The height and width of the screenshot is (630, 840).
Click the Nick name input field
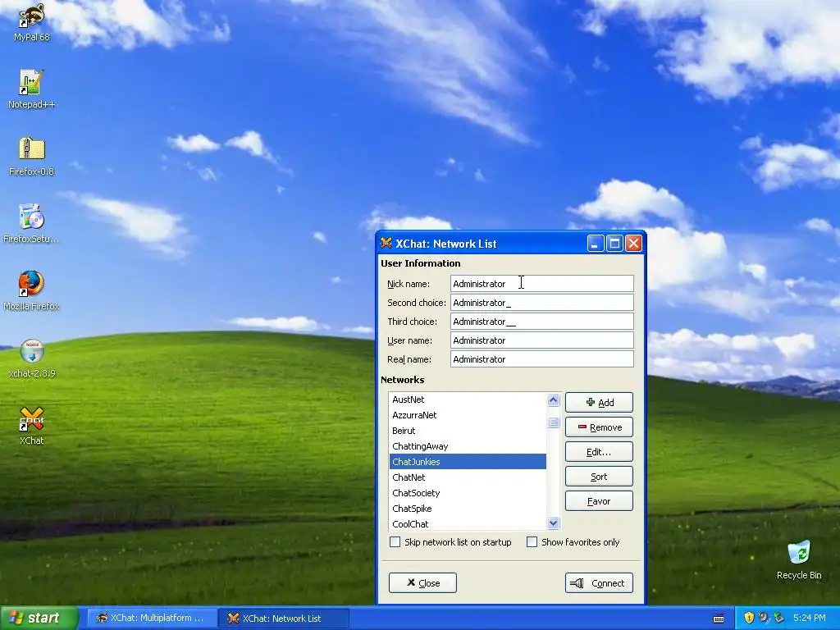542,283
